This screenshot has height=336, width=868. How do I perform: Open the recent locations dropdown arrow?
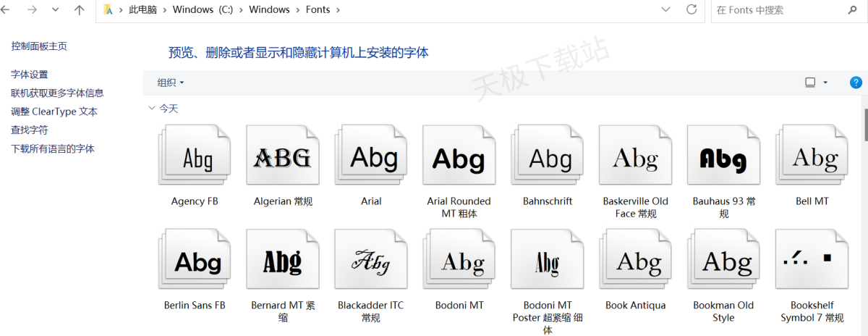56,10
